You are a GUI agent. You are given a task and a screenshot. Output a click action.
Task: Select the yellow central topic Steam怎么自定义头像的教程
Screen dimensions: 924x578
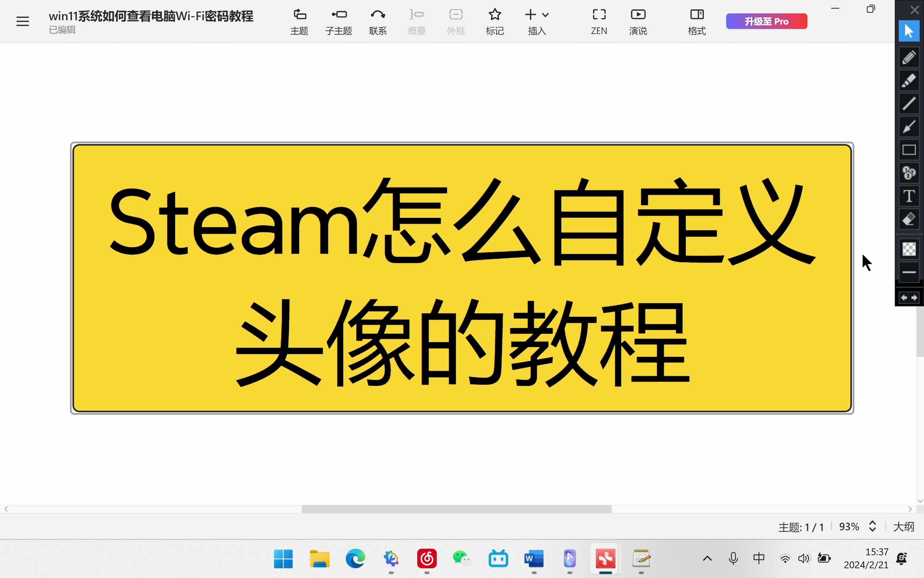462,278
